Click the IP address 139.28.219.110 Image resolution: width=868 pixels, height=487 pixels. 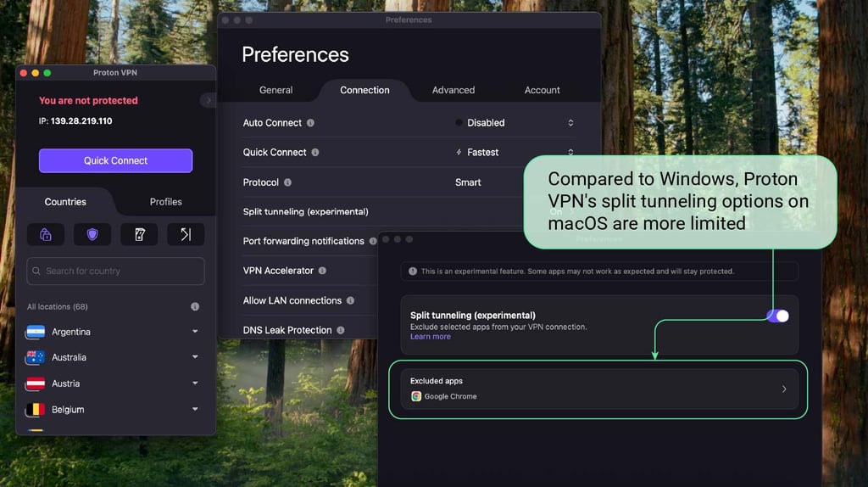(x=81, y=120)
